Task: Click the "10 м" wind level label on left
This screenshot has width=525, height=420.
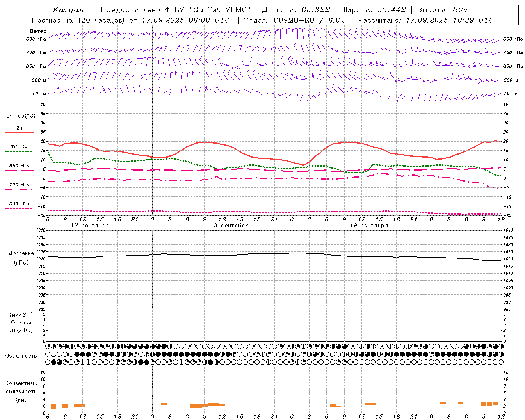Action: point(40,94)
